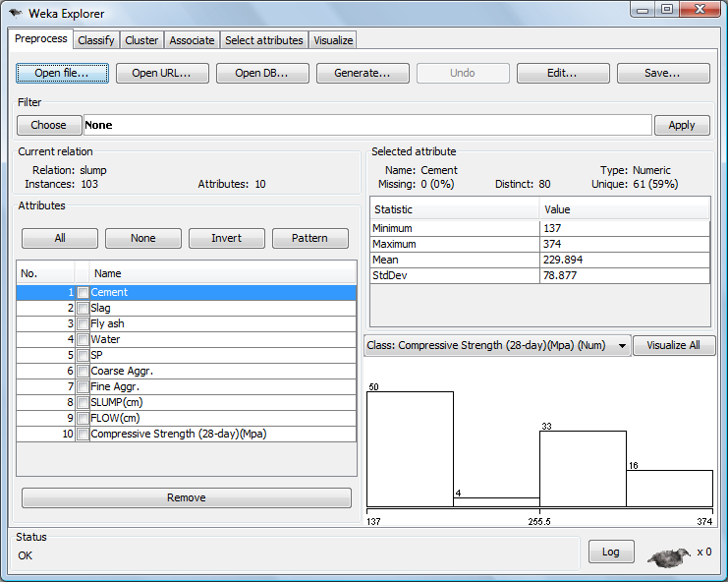Tick the SP attribute checkbox
The width and height of the screenshot is (728, 582).
[83, 355]
